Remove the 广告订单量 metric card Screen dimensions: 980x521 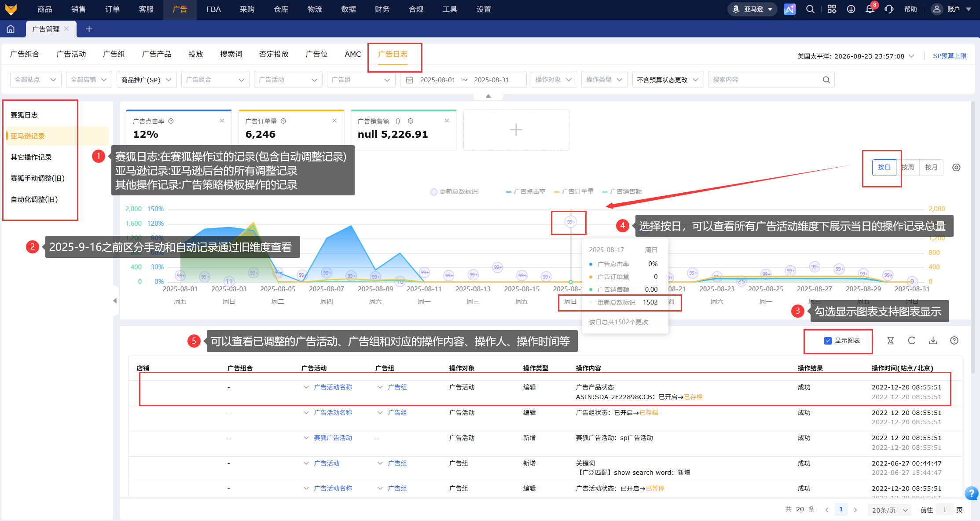334,121
